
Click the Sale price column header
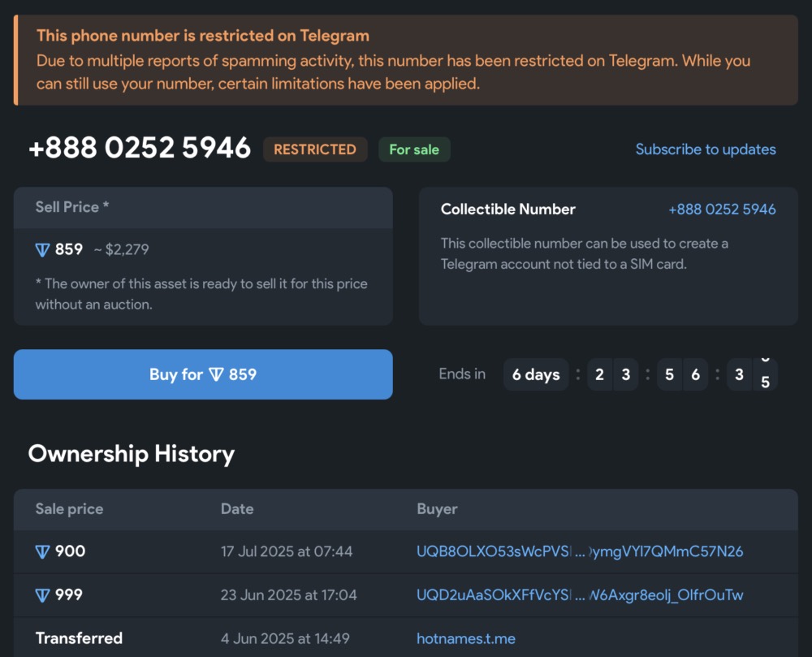click(x=69, y=509)
